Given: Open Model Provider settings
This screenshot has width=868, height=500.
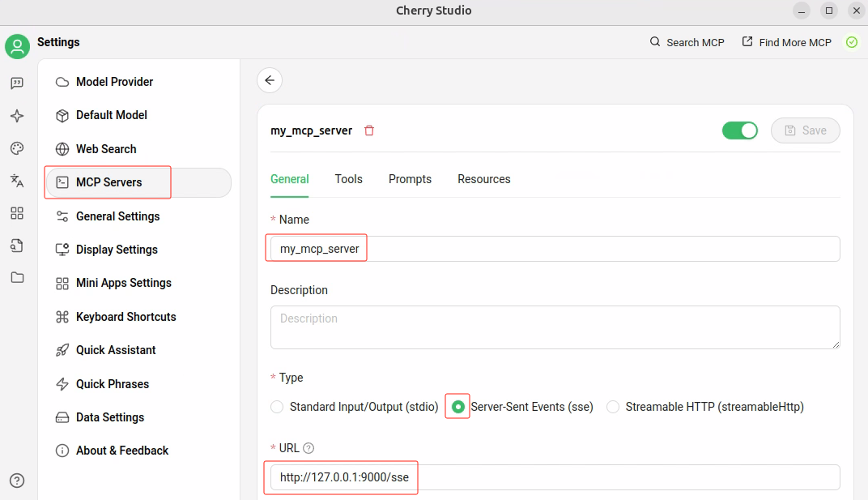Looking at the screenshot, I should 114,82.
